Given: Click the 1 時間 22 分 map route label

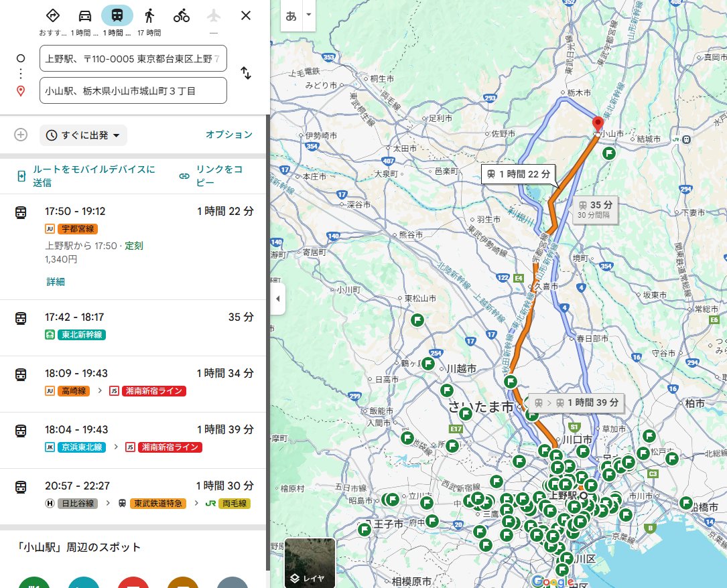Looking at the screenshot, I should tap(519, 174).
